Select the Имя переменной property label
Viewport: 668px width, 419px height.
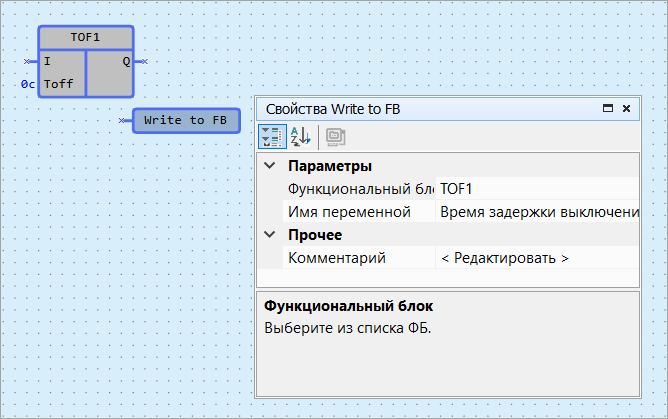(x=349, y=212)
